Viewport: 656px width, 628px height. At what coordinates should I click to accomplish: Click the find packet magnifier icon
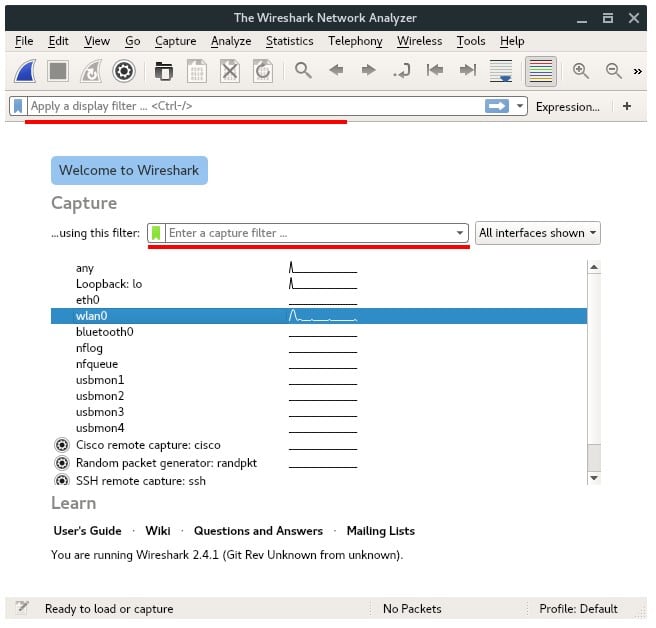click(303, 70)
